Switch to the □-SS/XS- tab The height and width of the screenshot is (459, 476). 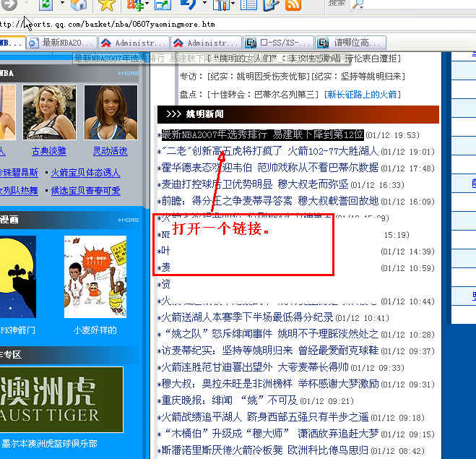(278, 43)
